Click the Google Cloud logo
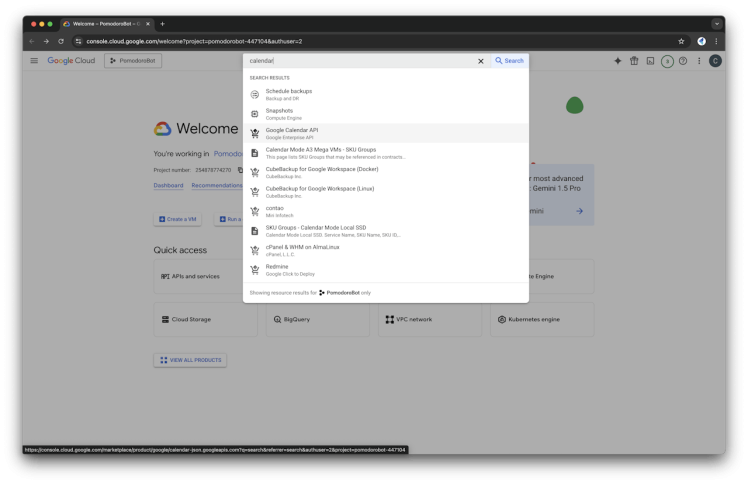This screenshot has height=484, width=748. 71,61
